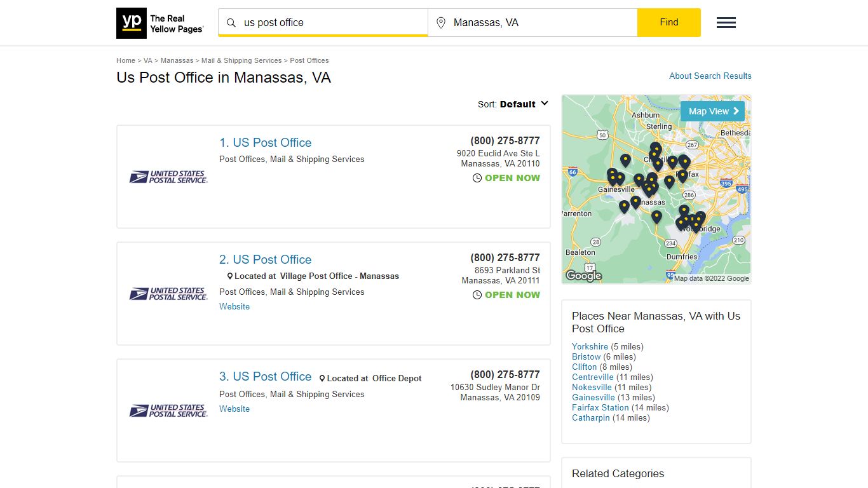Go to Home breadcrumb
Screen dimensions: 868x488
(126, 60)
